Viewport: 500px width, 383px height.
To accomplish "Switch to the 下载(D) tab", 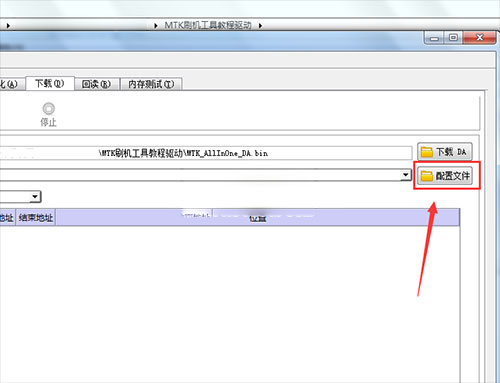I will (50, 83).
